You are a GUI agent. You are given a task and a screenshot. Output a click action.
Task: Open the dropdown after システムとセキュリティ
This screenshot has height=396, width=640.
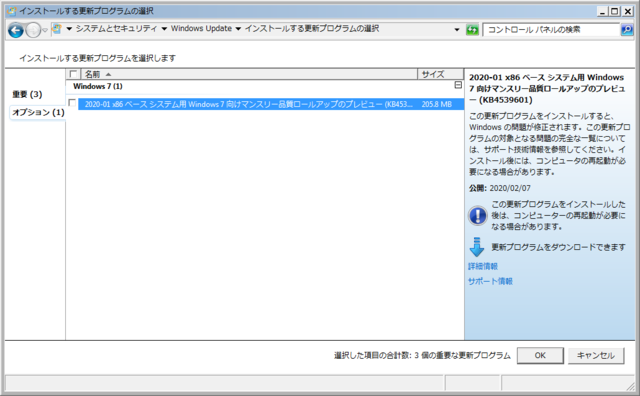[x=164, y=29]
